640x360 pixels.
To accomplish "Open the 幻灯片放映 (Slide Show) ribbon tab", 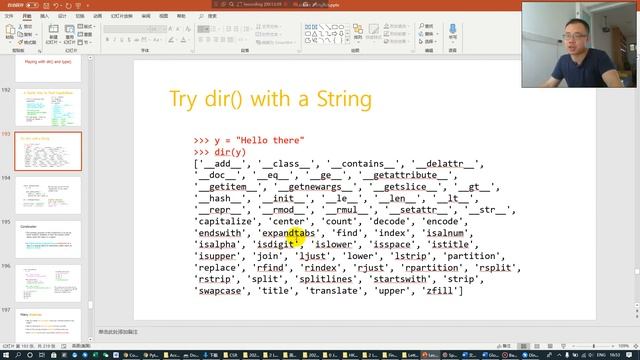I will pyautogui.click(x=122, y=16).
